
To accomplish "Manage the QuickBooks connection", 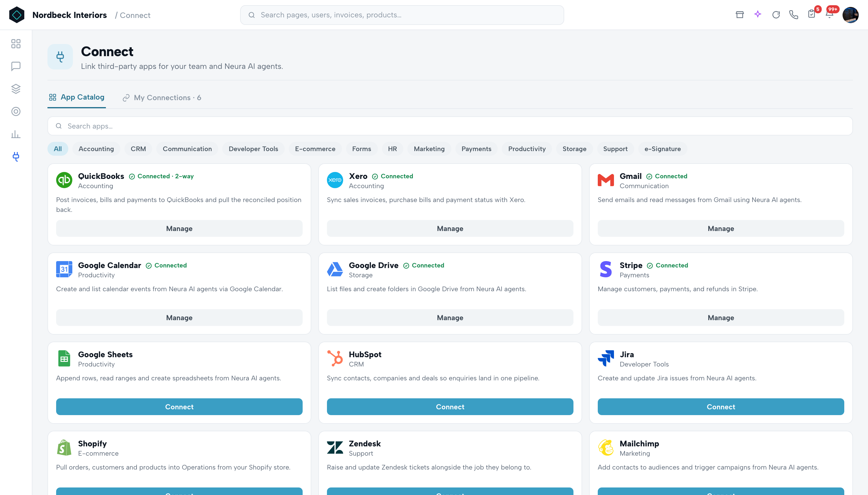I will point(179,228).
